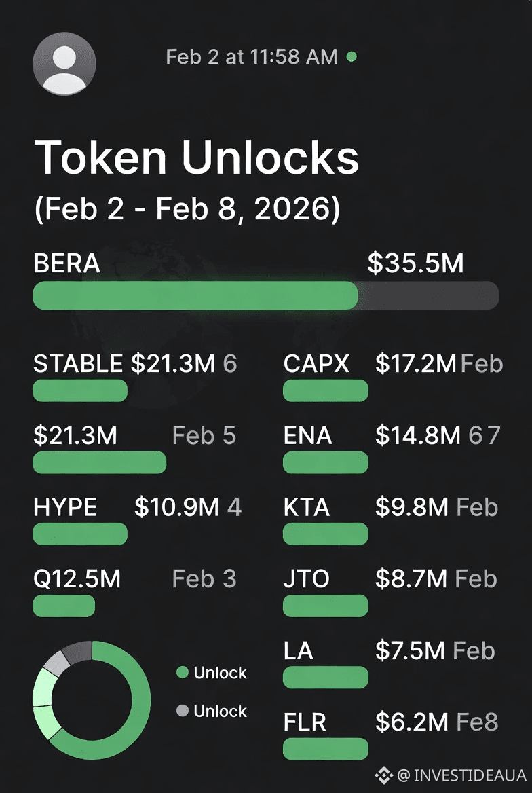
Task: Click the post timestamp Feb 2 at 11:58 AM
Action: pyautogui.click(x=252, y=57)
